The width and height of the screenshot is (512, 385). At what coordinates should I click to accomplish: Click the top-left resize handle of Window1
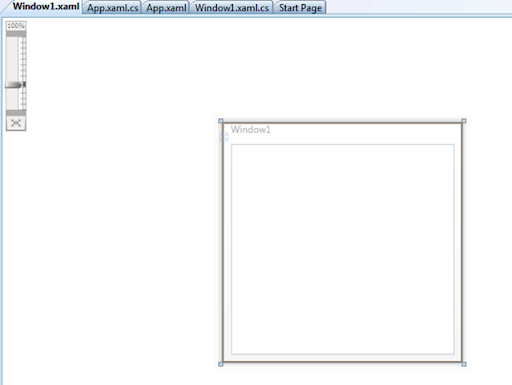[221, 121]
